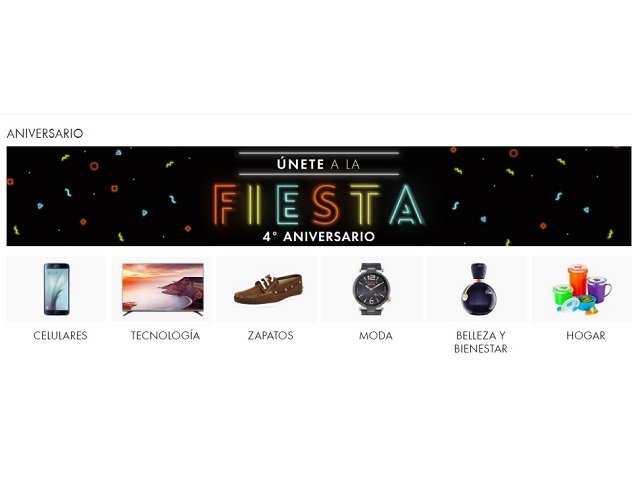Click the orange neon letter S
This screenshot has width=640, height=480.
pyautogui.click(x=326, y=204)
